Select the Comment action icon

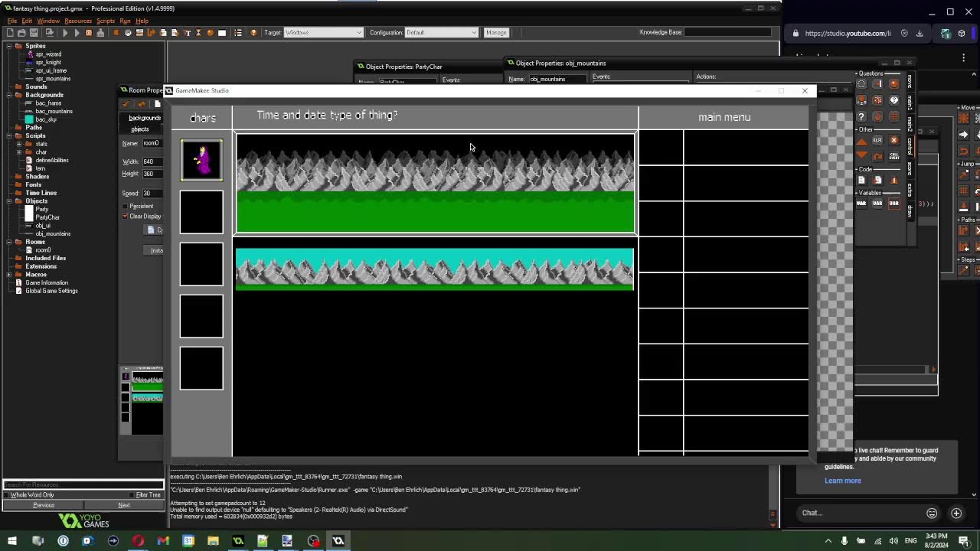893,180
